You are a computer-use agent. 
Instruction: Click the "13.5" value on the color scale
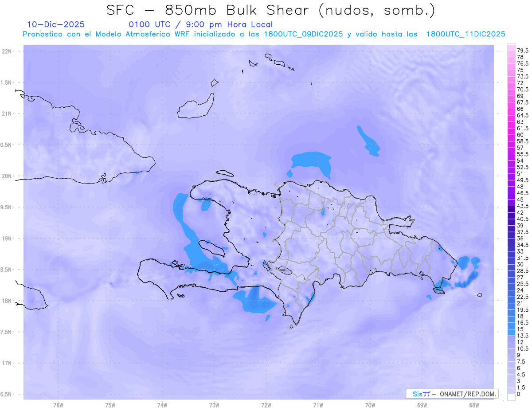[x=522, y=336]
